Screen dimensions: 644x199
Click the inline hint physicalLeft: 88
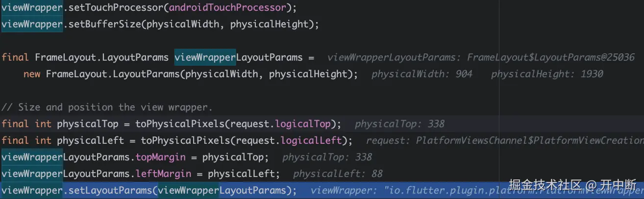click(338, 174)
